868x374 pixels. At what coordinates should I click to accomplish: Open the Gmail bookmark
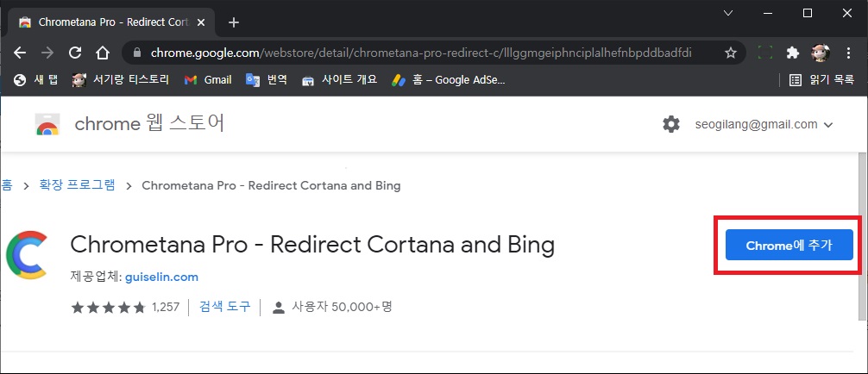click(208, 80)
